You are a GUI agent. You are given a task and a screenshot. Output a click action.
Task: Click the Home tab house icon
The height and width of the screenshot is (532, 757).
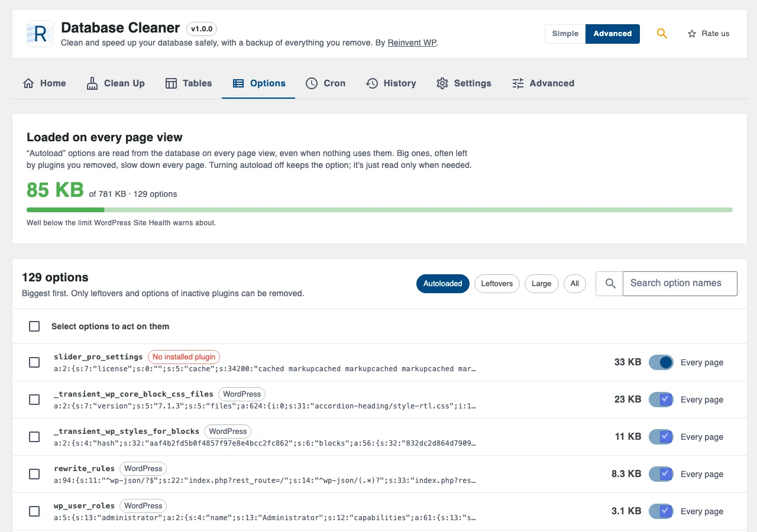28,83
